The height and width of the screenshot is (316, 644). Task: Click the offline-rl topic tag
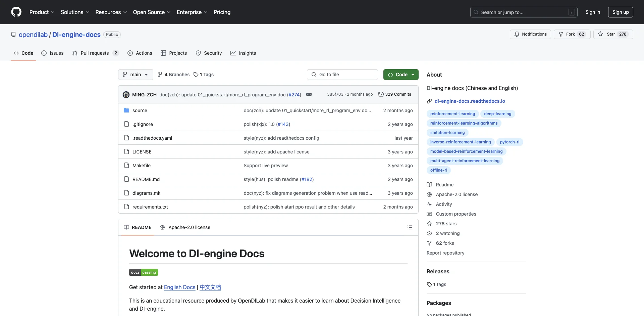[x=439, y=170]
